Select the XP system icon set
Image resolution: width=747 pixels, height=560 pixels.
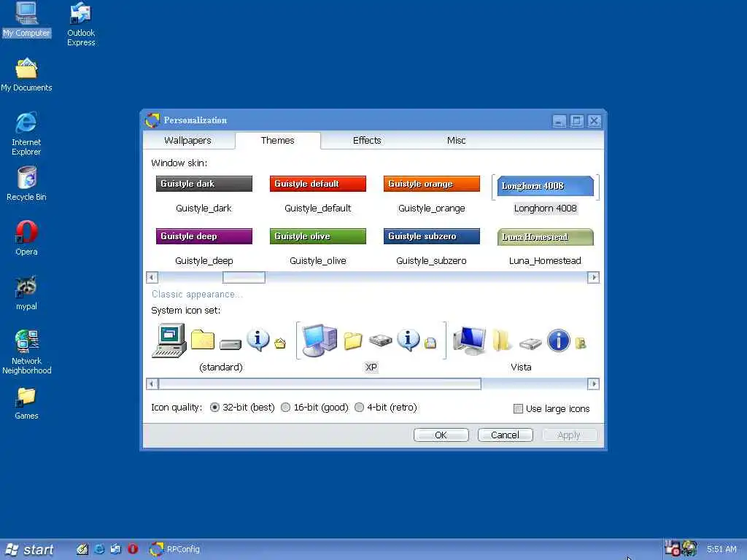click(371, 347)
